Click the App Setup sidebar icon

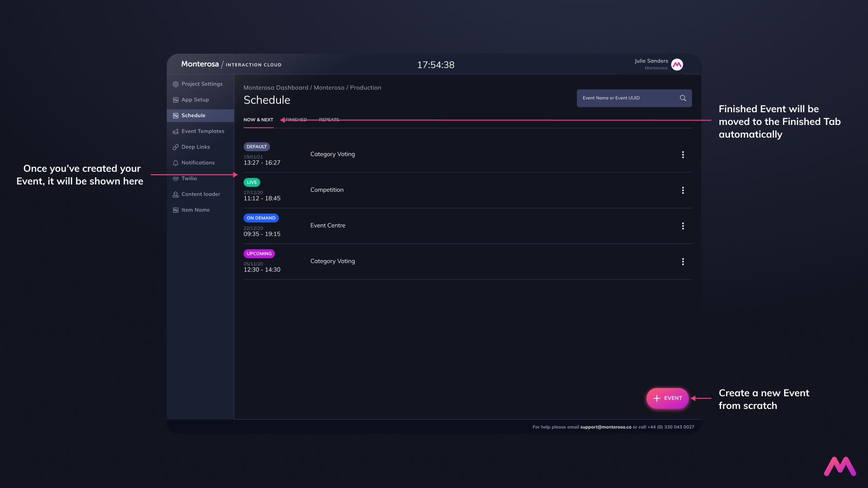[176, 100]
